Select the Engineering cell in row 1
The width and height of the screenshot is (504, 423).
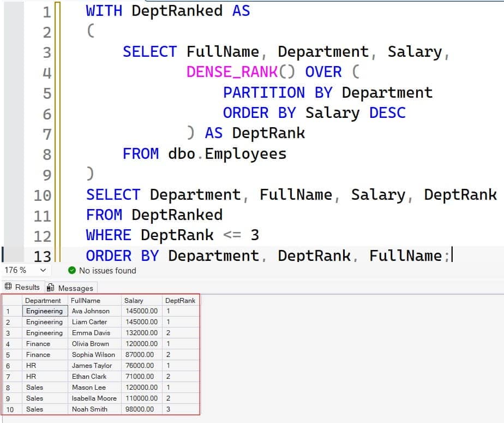tap(45, 311)
